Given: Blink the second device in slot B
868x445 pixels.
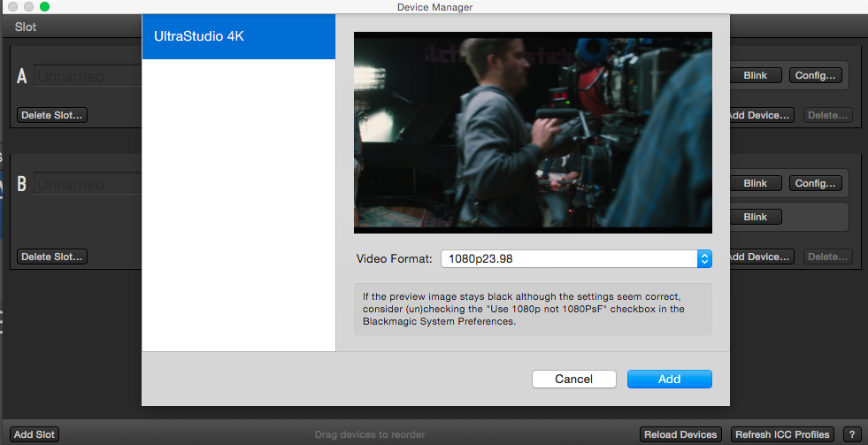Looking at the screenshot, I should [755, 217].
